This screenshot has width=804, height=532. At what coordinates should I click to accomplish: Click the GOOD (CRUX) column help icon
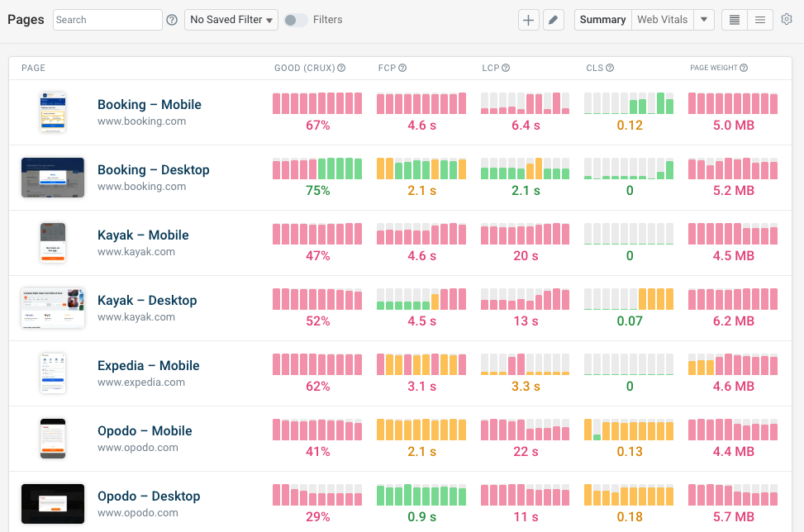click(340, 68)
